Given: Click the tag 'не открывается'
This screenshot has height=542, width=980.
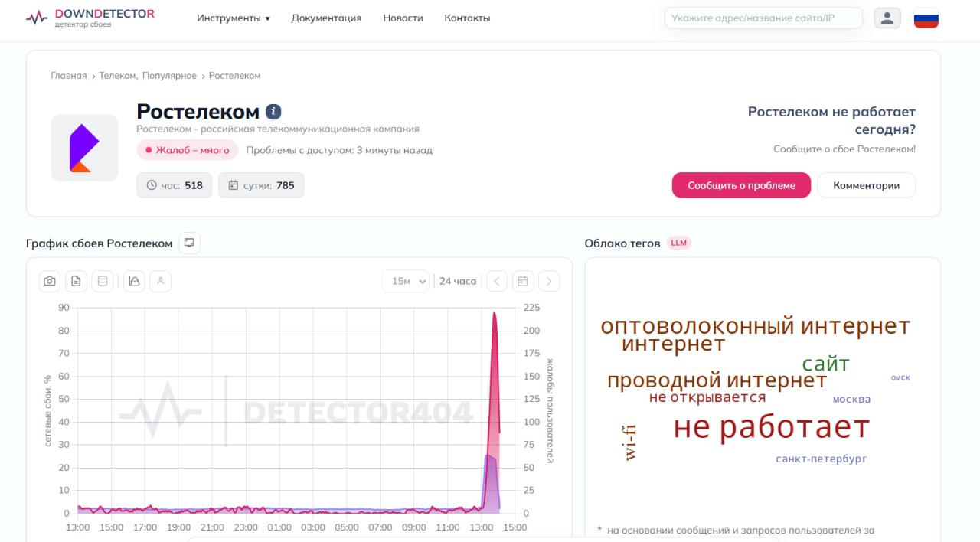Looking at the screenshot, I should (x=707, y=397).
